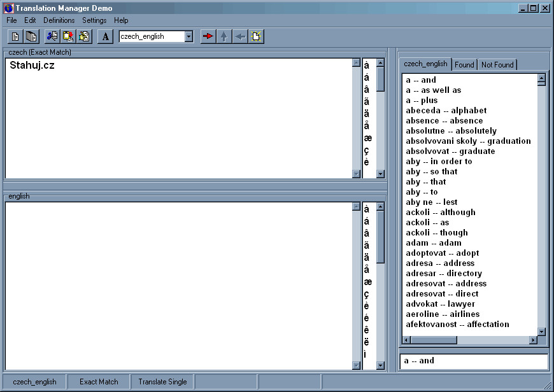Select entry 'ackoli -- though'
Viewport: 554px width, 392px height.
pos(437,233)
